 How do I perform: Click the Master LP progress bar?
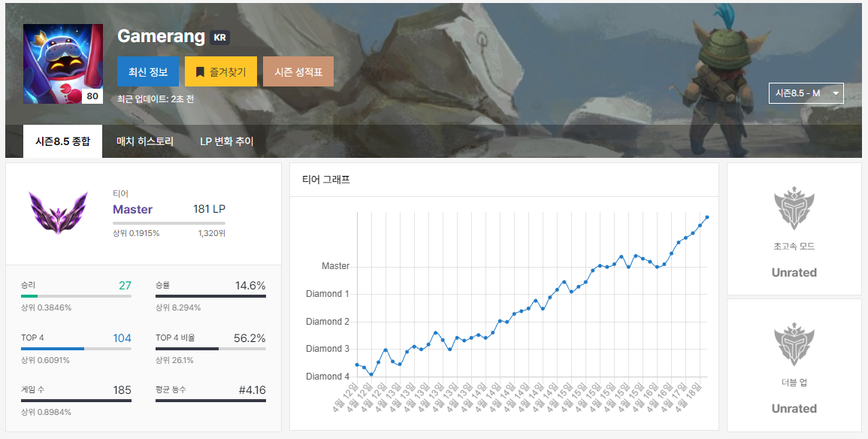click(x=168, y=223)
